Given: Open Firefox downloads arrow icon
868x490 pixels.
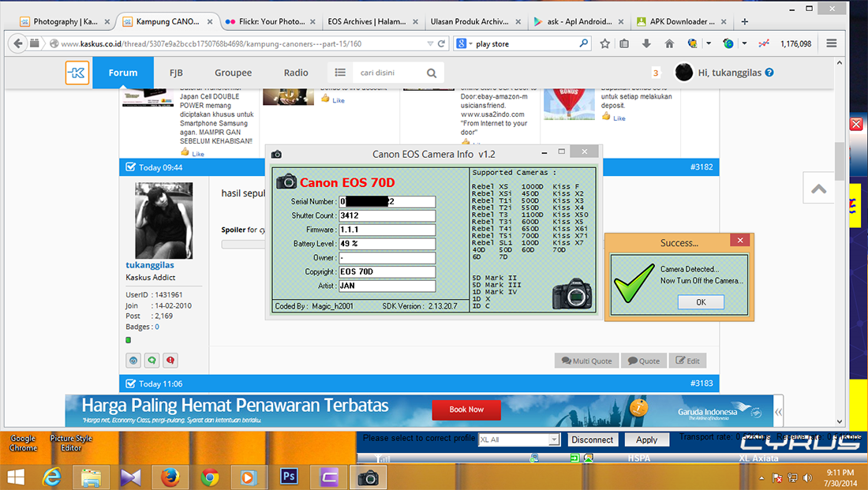Looking at the screenshot, I should tap(646, 43).
